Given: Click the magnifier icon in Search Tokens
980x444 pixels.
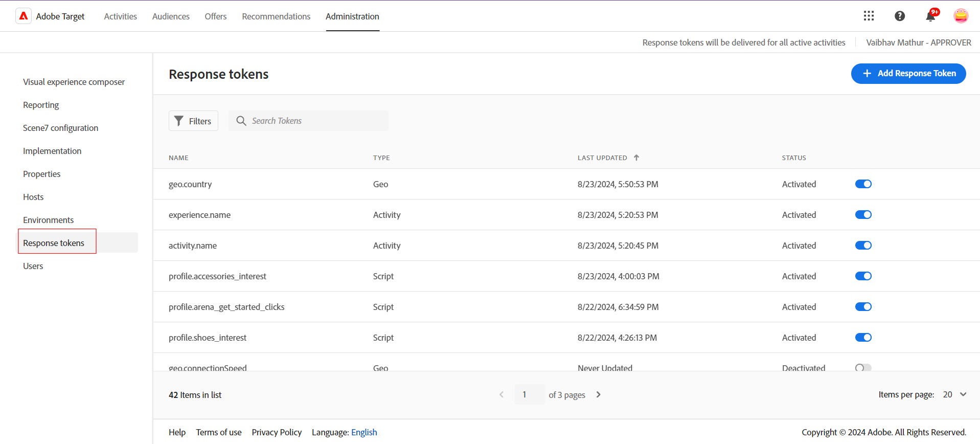Looking at the screenshot, I should [241, 121].
